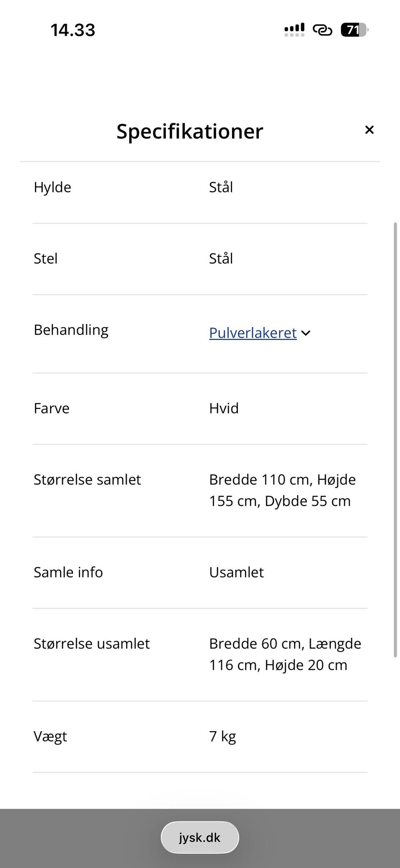Image resolution: width=400 pixels, height=868 pixels.
Task: Select the Behandling label
Action: [71, 330]
